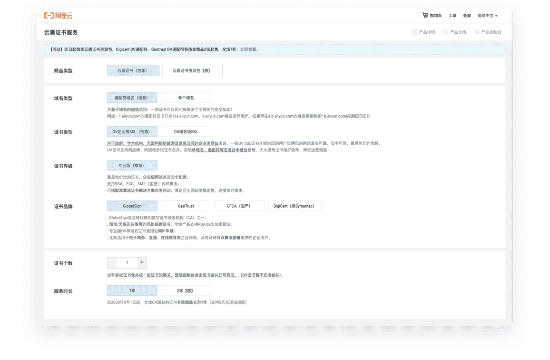Choose the GeoTrust certificate brand

[186, 206]
